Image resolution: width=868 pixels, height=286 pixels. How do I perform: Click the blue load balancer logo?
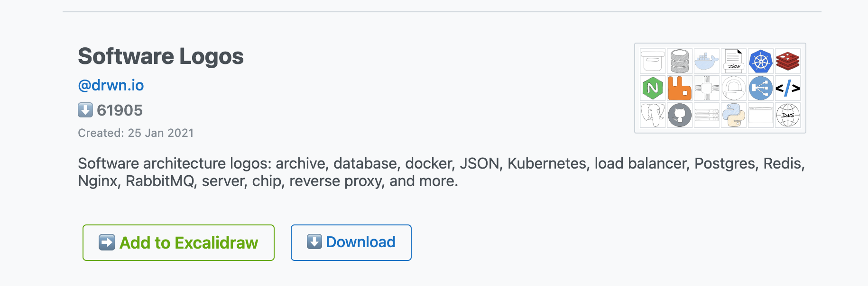(x=761, y=88)
